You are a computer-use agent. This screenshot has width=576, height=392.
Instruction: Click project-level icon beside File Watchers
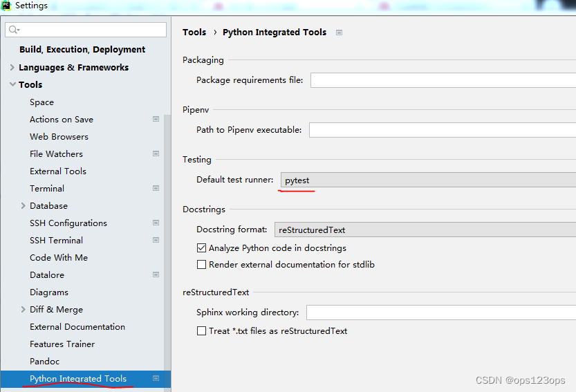[156, 153]
